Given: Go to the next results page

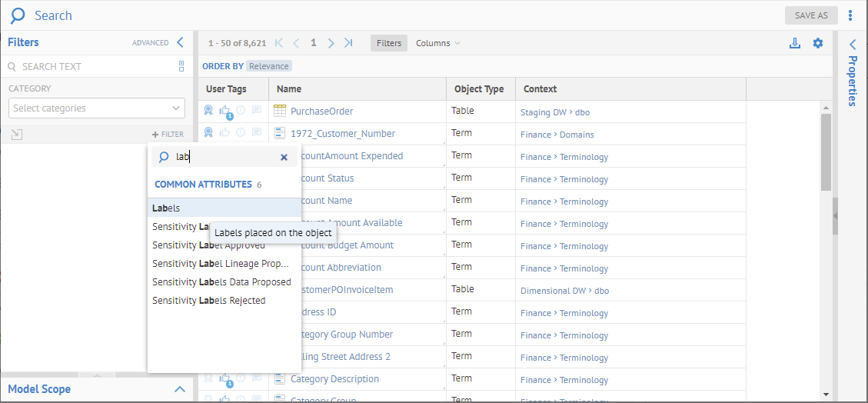Looking at the screenshot, I should 331,43.
